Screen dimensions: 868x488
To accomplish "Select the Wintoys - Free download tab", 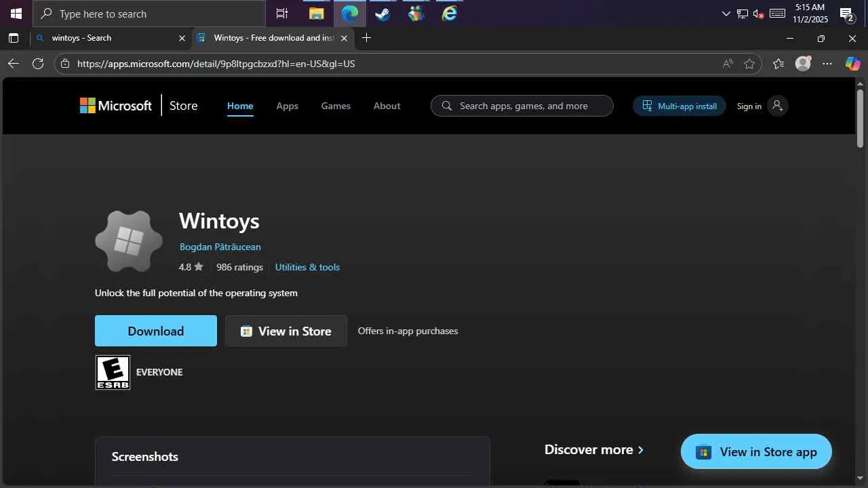I will pos(273,38).
